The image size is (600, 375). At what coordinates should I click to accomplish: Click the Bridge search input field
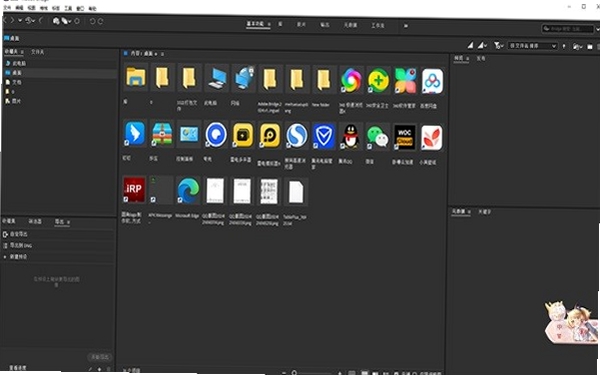point(569,29)
